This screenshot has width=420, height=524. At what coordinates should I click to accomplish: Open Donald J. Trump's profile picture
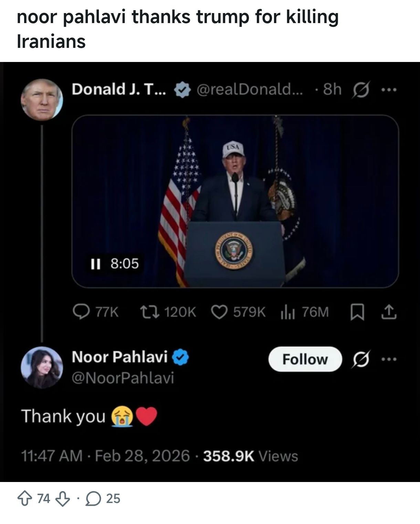click(x=42, y=99)
